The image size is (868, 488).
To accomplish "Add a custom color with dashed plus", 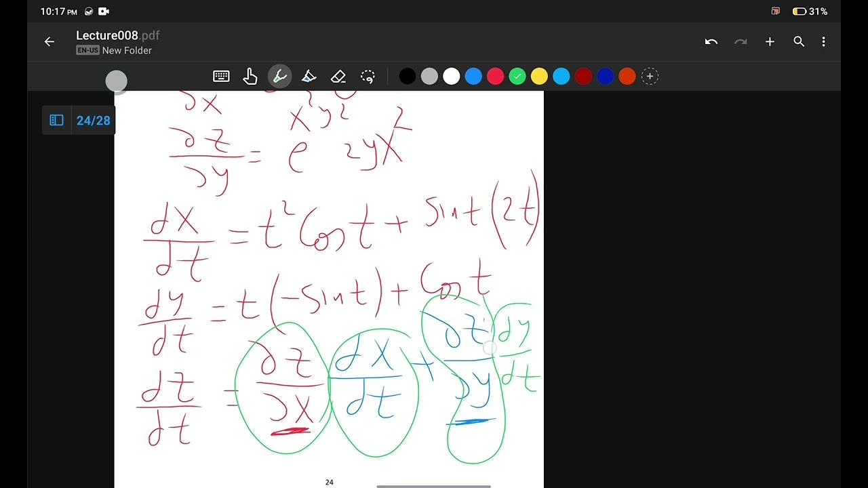I will coord(650,77).
